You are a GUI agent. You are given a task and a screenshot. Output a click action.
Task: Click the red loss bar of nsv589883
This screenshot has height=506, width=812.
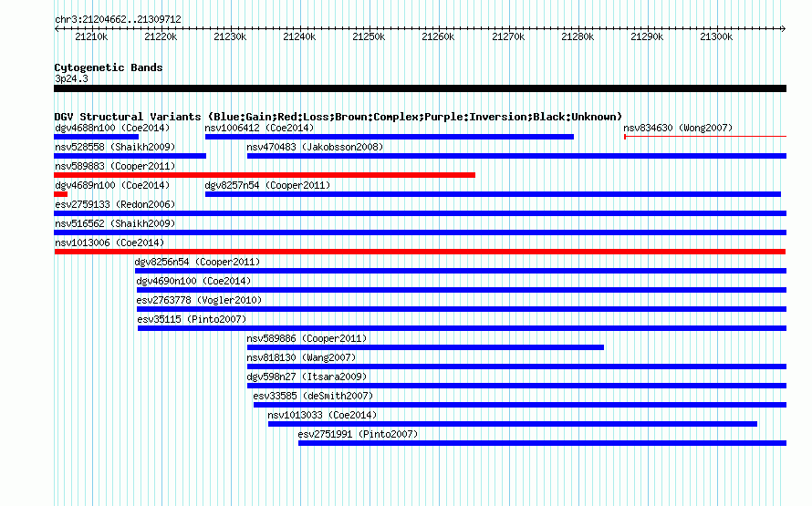coord(265,175)
